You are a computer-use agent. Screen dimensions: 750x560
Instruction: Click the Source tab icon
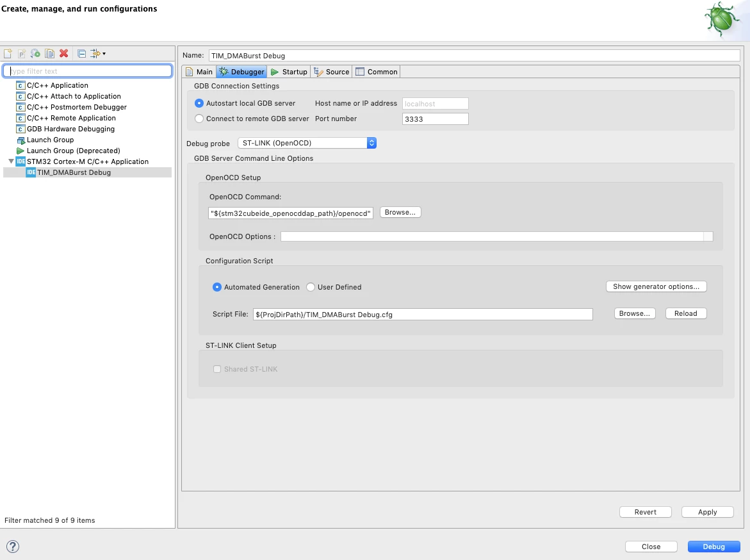(x=318, y=72)
